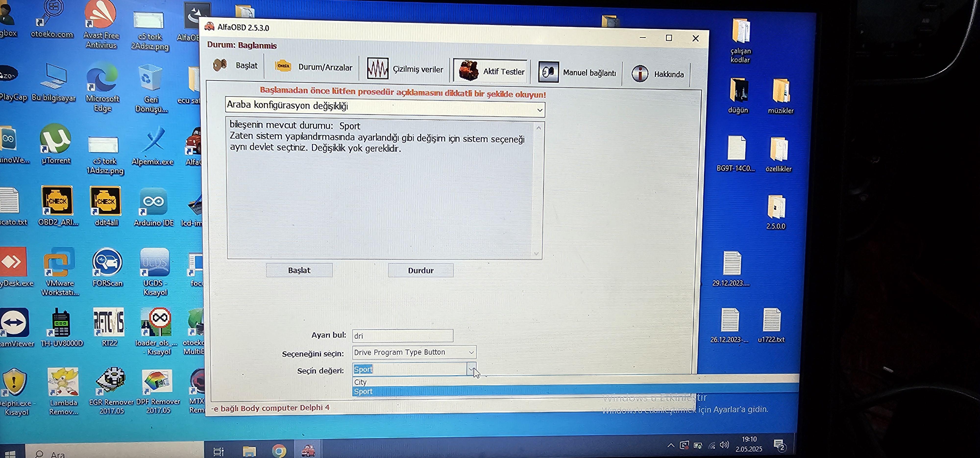Collapse the Seçin değeri dropdown arrow
980x458 pixels.
[471, 369]
